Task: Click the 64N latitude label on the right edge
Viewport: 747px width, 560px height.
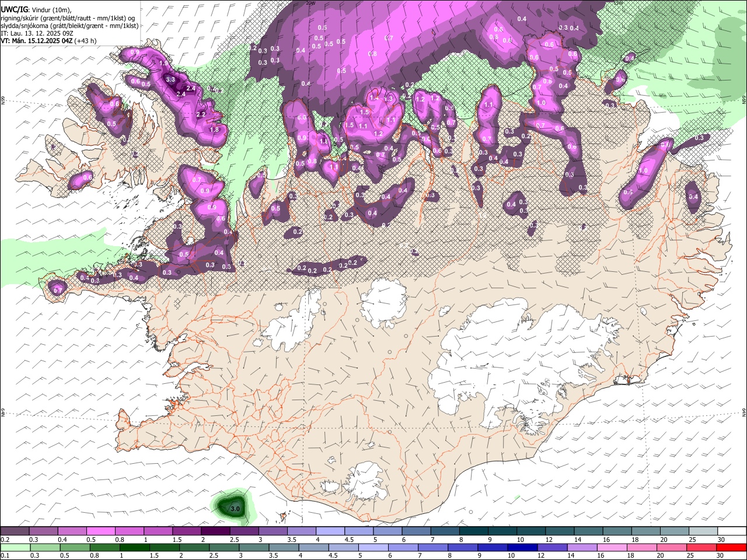Action: point(744,412)
